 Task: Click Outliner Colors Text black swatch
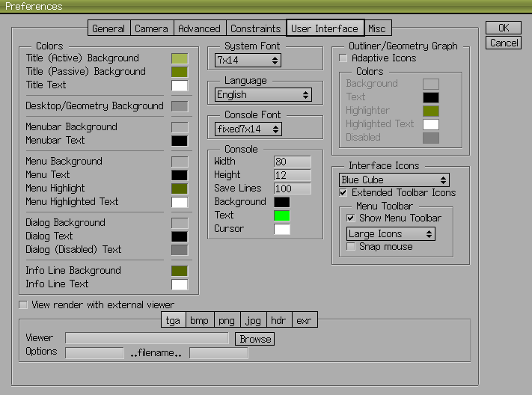pos(431,97)
